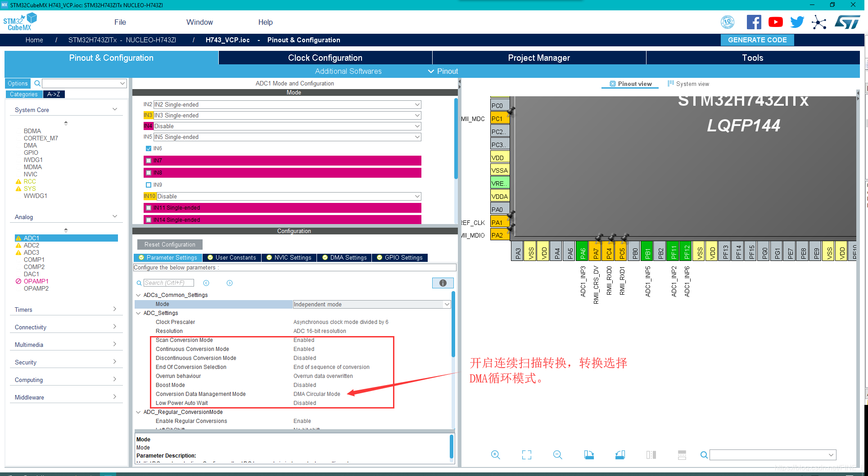Open the Window menu
The width and height of the screenshot is (868, 476).
(x=199, y=22)
